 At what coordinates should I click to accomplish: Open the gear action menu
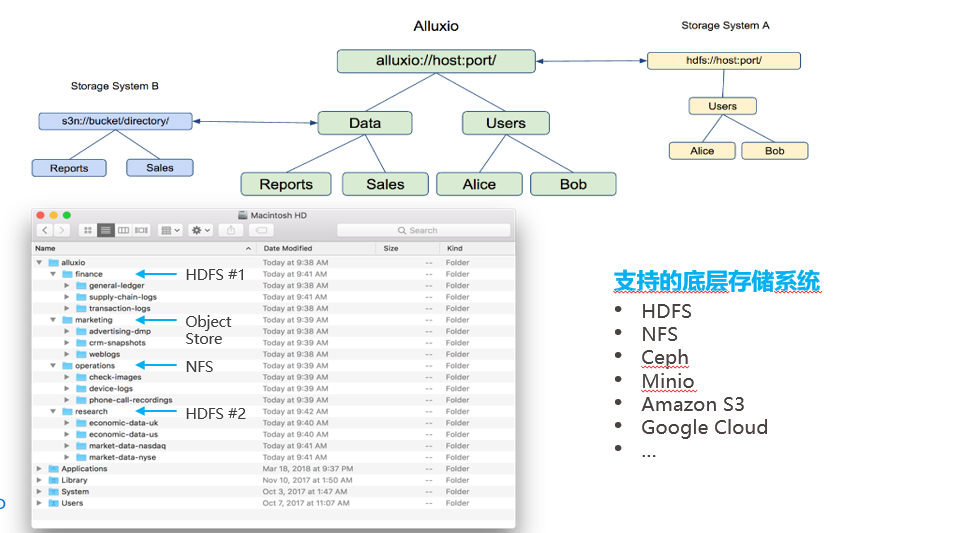(200, 230)
